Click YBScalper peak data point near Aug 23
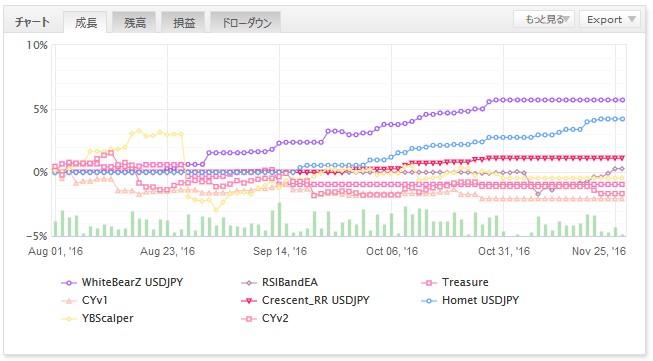653x361 pixels. pyautogui.click(x=139, y=131)
